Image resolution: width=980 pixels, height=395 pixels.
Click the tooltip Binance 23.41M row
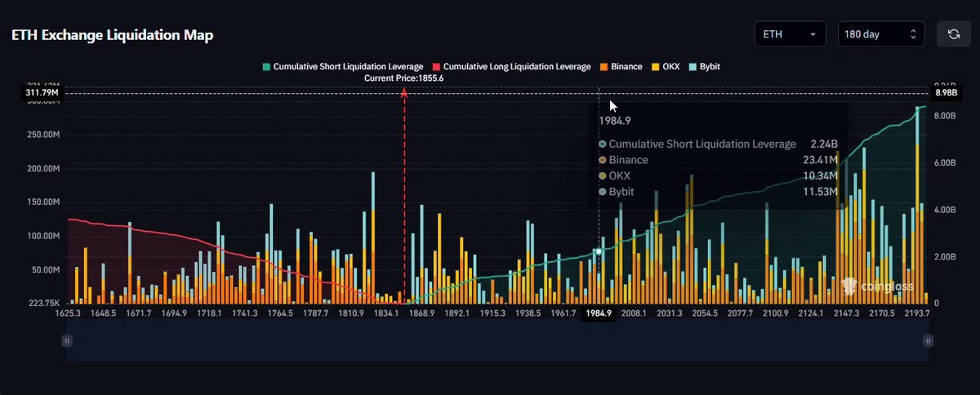(719, 160)
